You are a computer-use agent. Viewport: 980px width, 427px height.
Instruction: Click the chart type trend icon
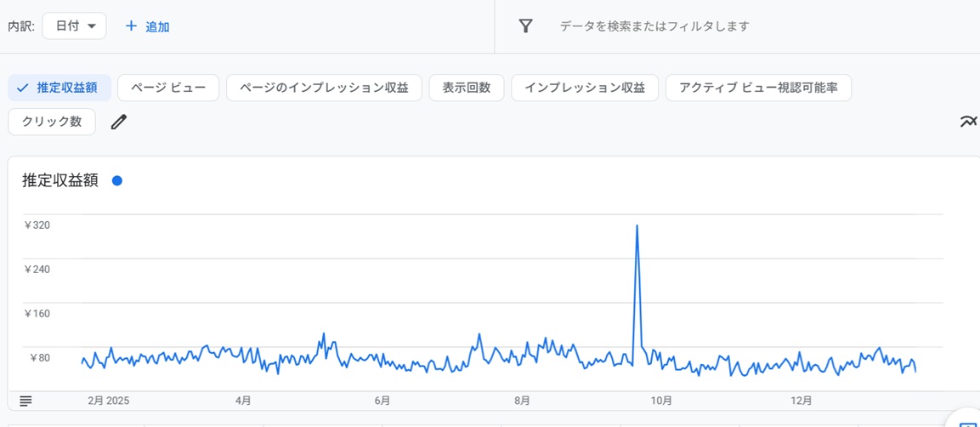[968, 122]
